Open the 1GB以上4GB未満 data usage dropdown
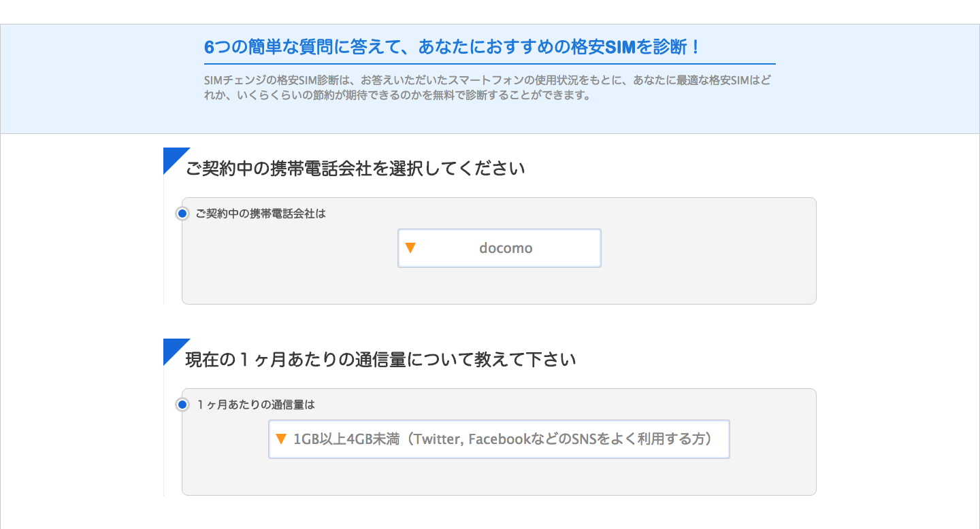The width and height of the screenshot is (980, 529). [500, 439]
